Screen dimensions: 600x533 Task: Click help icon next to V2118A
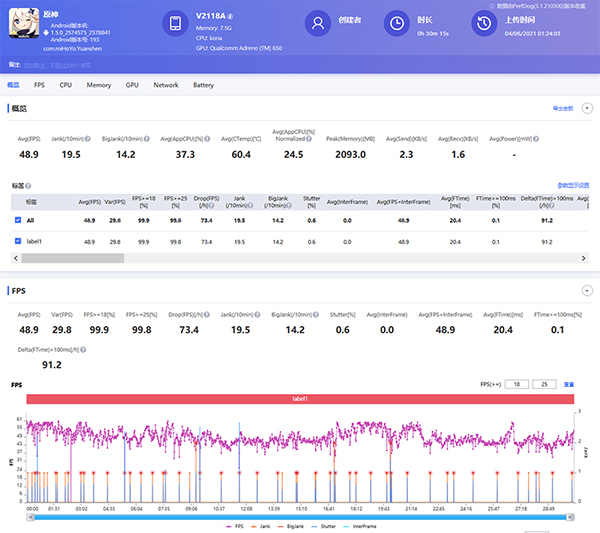coord(231,17)
